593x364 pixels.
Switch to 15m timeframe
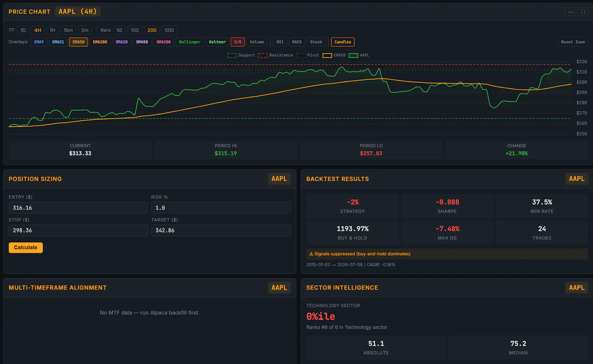tap(68, 30)
